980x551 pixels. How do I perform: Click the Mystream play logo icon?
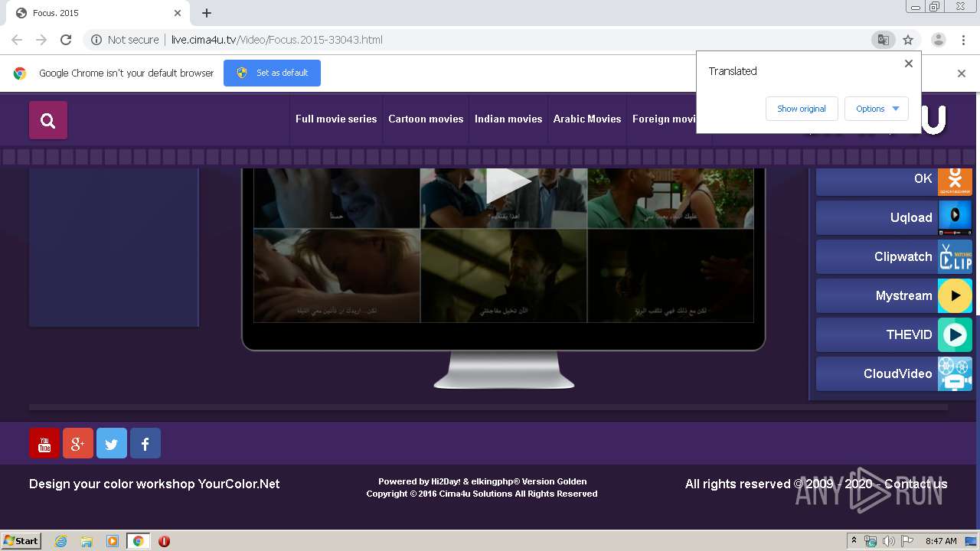955,295
